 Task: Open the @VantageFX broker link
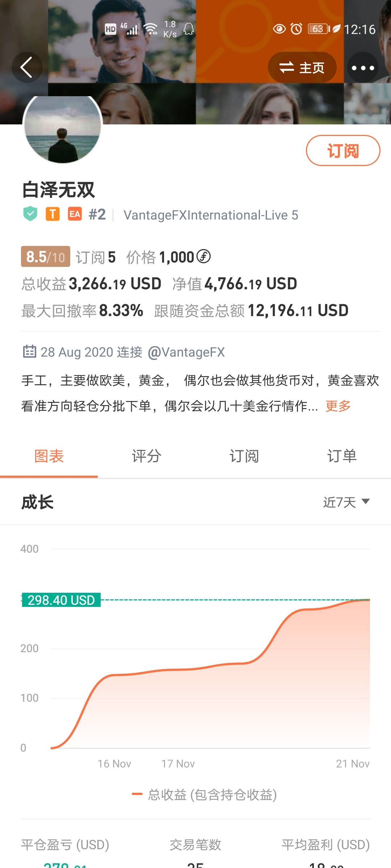click(186, 352)
